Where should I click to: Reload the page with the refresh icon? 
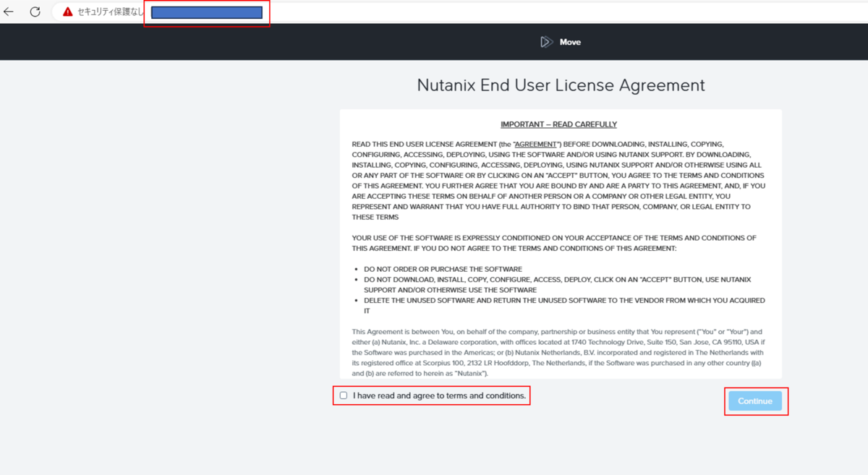[x=35, y=12]
